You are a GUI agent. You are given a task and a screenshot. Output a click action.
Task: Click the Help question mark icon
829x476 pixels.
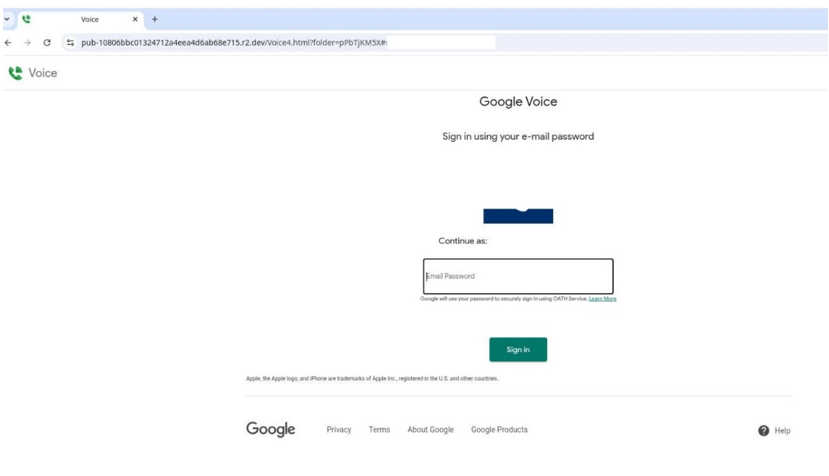tap(764, 430)
